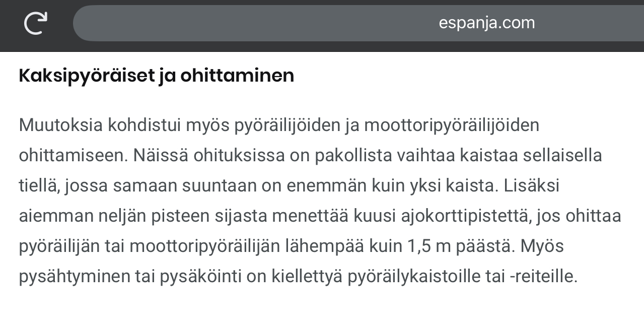The width and height of the screenshot is (644, 322).
Task: Click the word "tiellä" starting third line
Action: tap(40, 186)
